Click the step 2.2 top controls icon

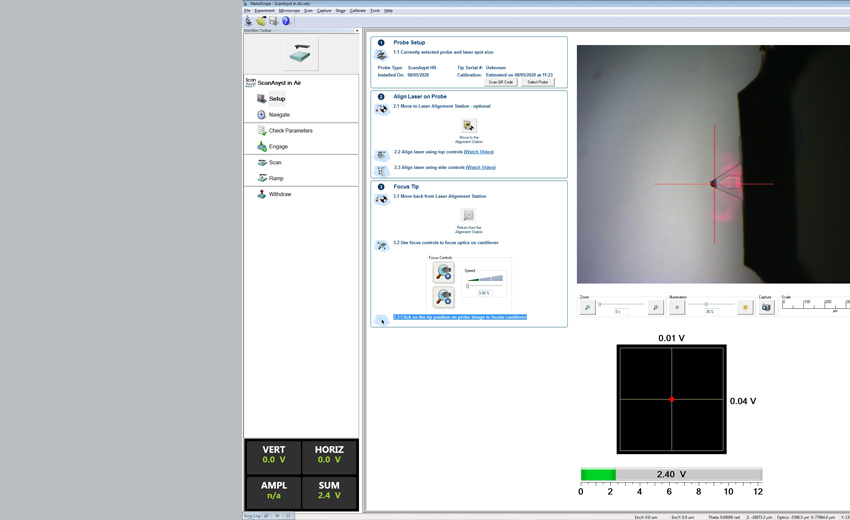coord(382,155)
